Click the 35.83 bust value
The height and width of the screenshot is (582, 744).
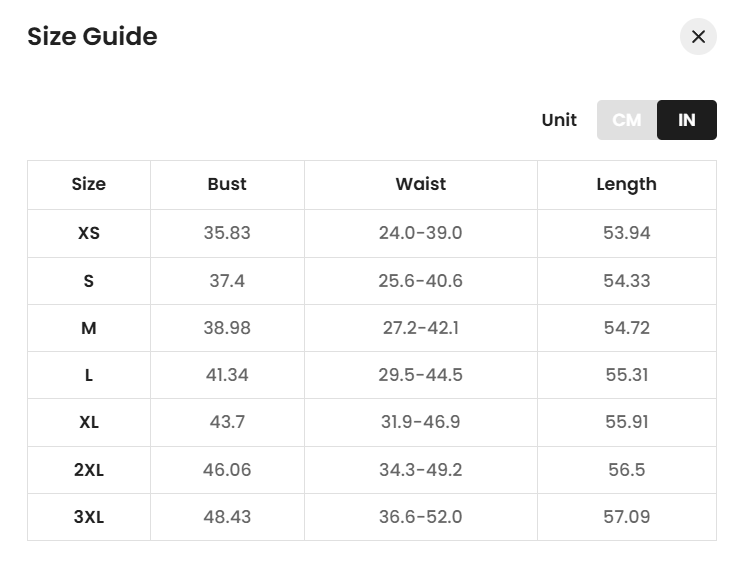[x=227, y=233]
